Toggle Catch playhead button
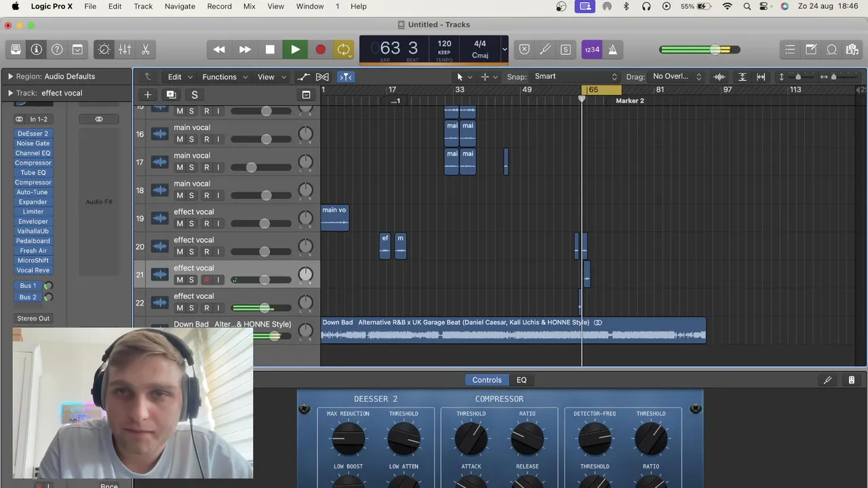The image size is (868, 488). [346, 77]
